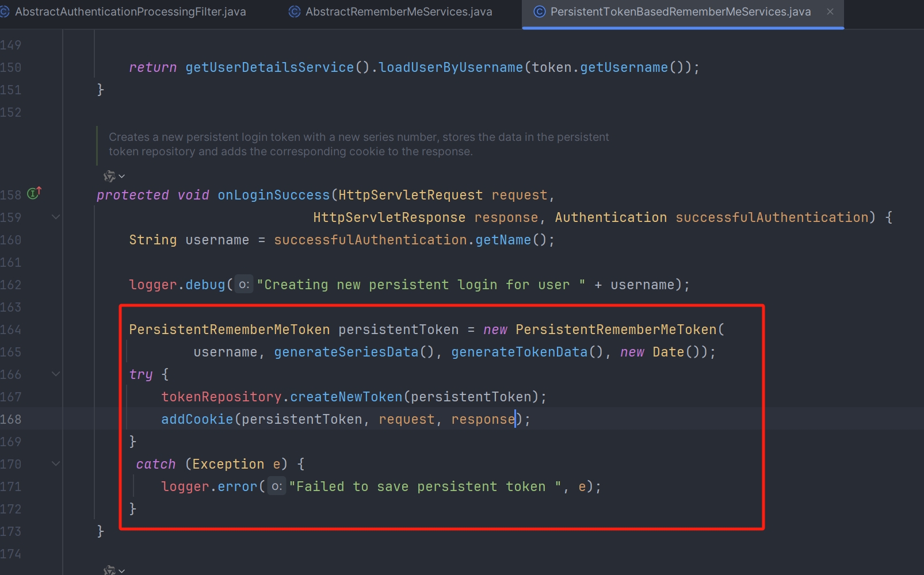The width and height of the screenshot is (924, 575).
Task: Click class icon on AbstractRememberMeServices.java tab
Action: pyautogui.click(x=295, y=11)
